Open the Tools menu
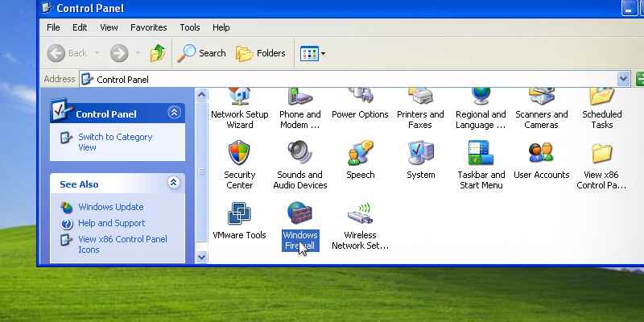Screen dimensions: 644x322 point(190,27)
